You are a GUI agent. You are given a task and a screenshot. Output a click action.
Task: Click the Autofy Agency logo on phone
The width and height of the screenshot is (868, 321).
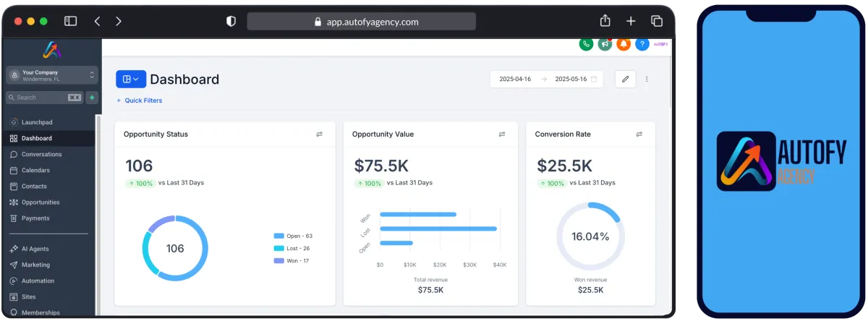point(780,160)
